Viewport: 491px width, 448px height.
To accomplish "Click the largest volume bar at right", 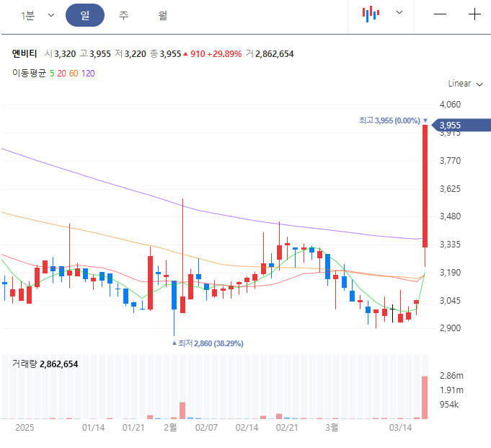I will [x=425, y=398].
